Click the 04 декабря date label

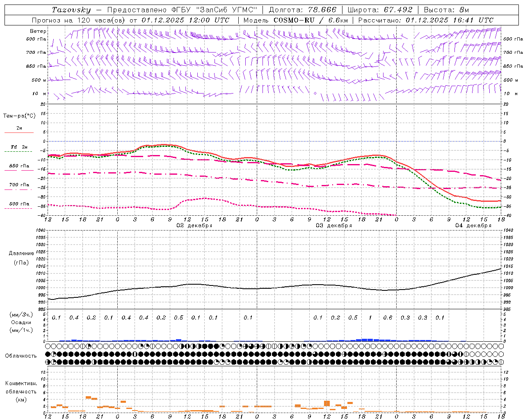(x=473, y=226)
